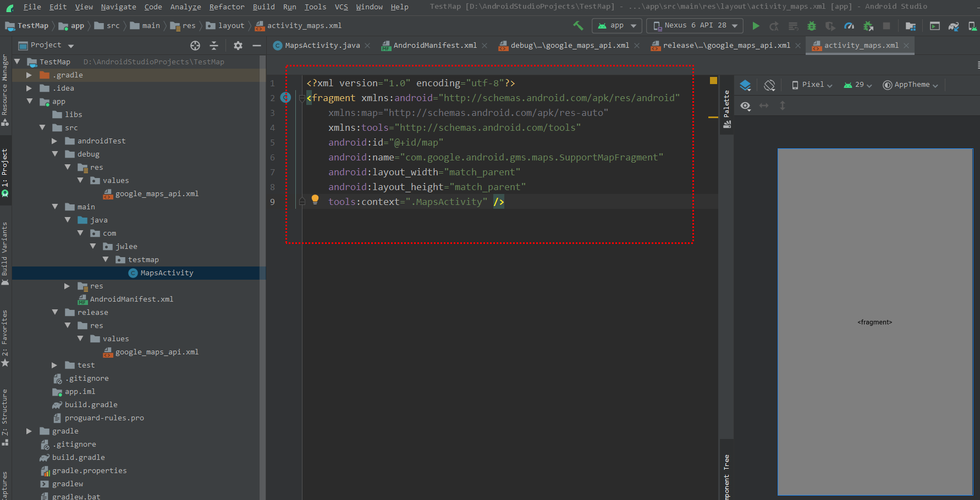
Task: Open the Profiler gauge icon
Action: point(849,26)
